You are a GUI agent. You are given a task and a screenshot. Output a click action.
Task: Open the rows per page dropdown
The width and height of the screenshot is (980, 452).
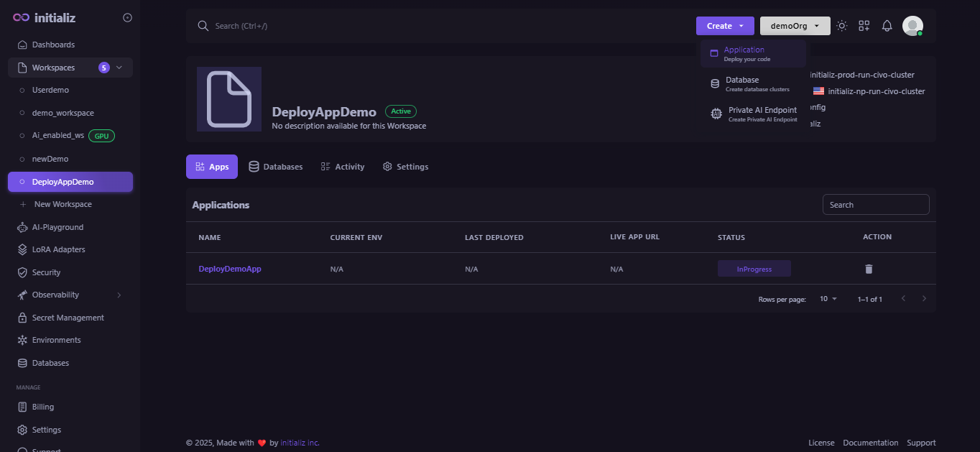(828, 299)
